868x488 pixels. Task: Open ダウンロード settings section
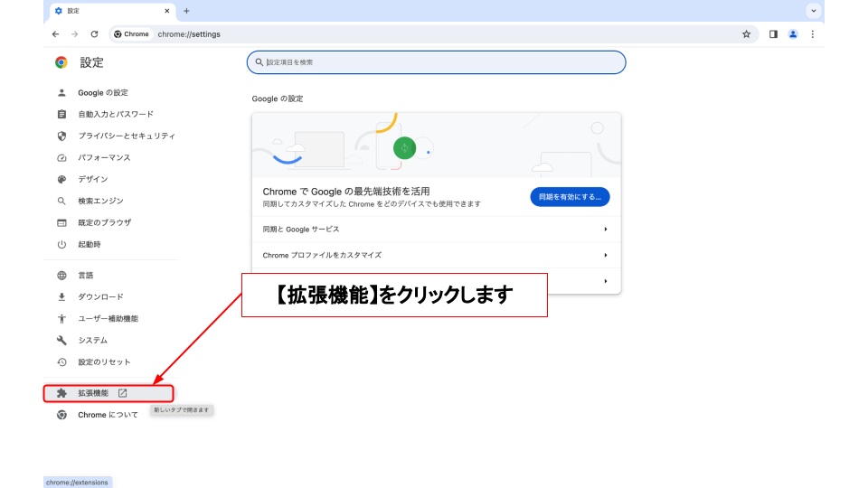(x=100, y=296)
